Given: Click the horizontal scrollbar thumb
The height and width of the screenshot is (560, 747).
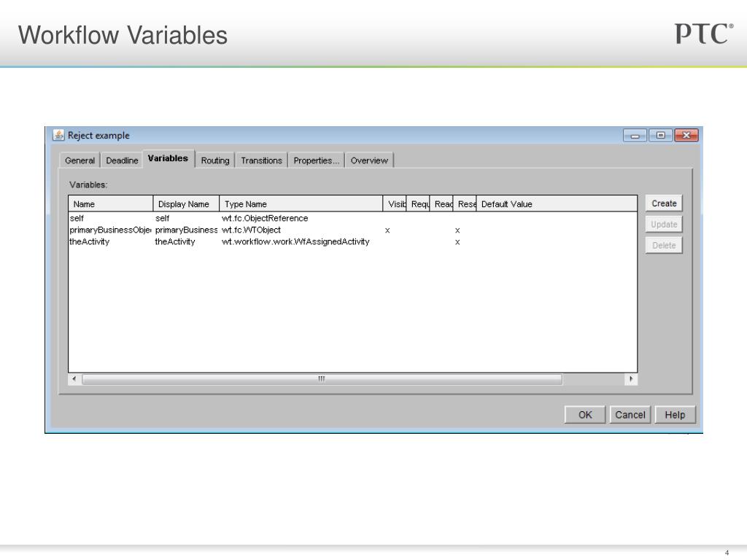Looking at the screenshot, I should pos(322,379).
